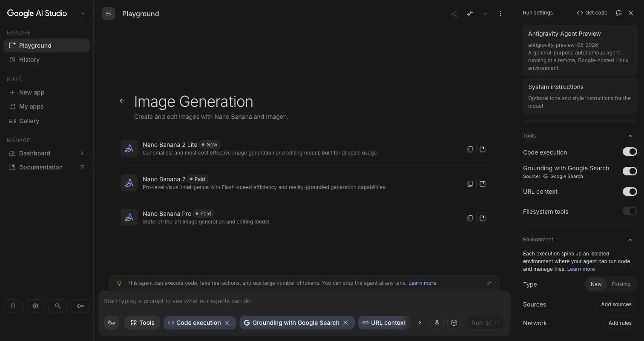This screenshot has height=341, width=644.
Task: Turn off the Code execution toggle
Action: pyautogui.click(x=630, y=152)
